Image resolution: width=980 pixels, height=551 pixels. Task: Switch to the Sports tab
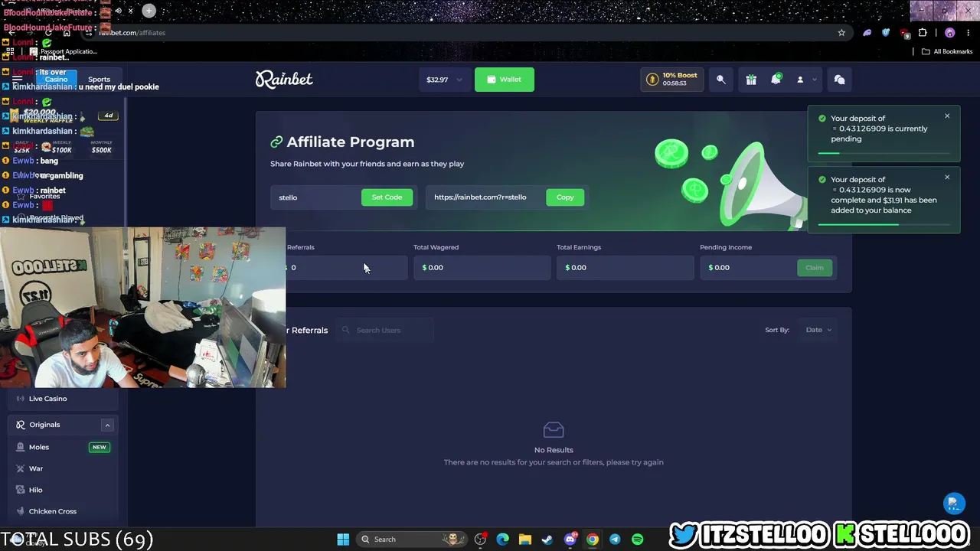click(99, 80)
